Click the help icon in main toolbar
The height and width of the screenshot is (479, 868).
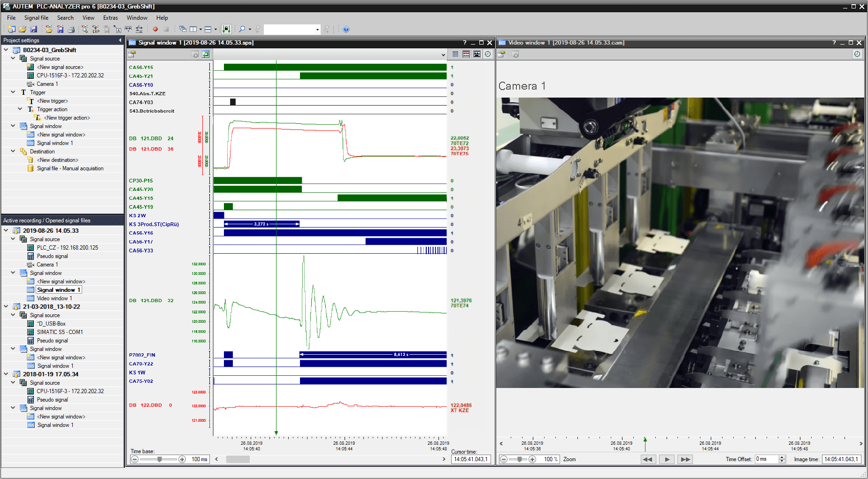click(x=346, y=29)
